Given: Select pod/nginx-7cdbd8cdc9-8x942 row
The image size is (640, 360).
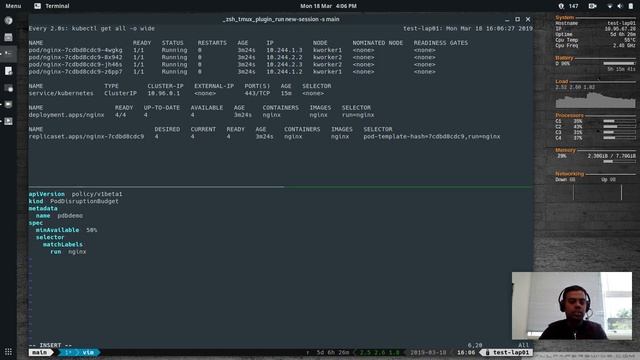Looking at the screenshot, I should coord(232,58).
